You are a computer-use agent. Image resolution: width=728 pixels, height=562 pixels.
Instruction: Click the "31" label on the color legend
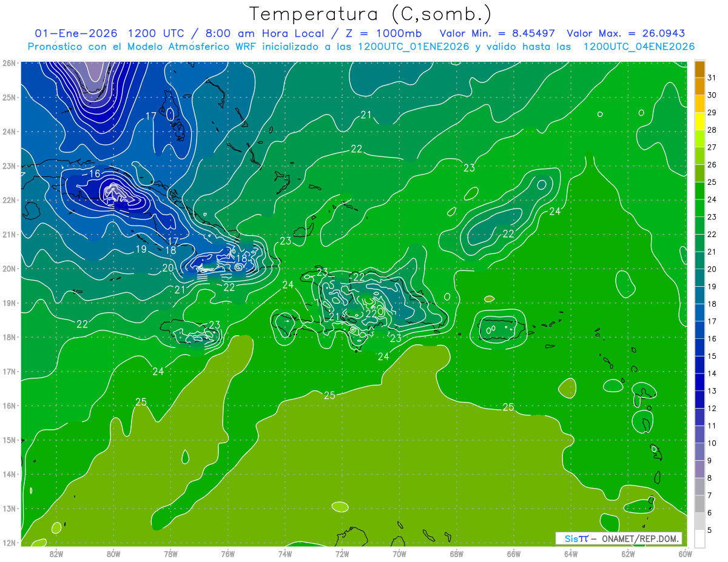pyautogui.click(x=712, y=78)
